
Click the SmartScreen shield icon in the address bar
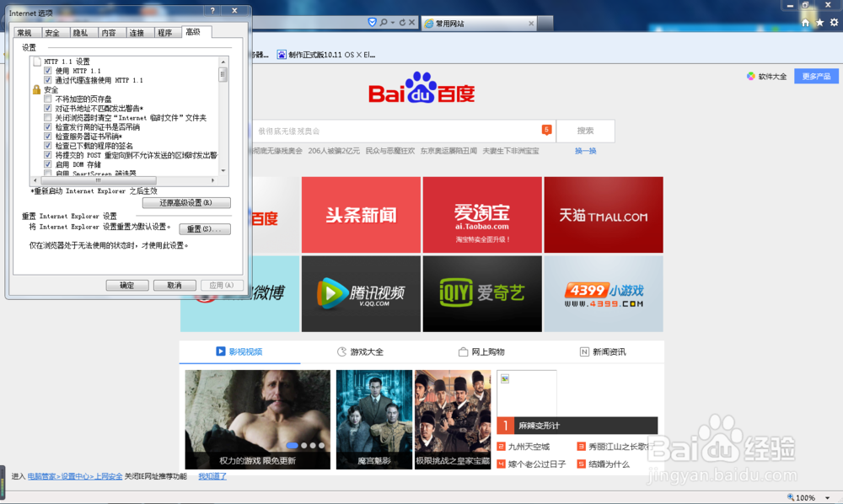coord(372,22)
